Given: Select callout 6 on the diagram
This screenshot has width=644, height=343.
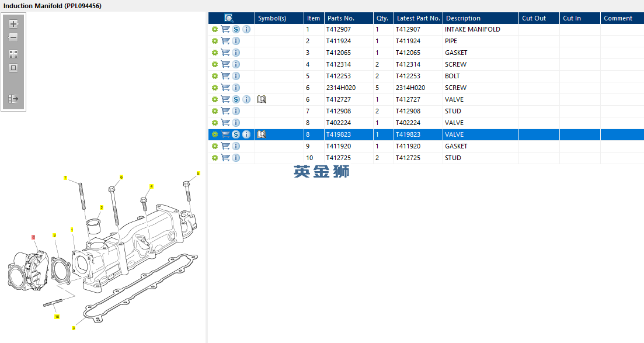Looking at the screenshot, I should click(x=121, y=177).
